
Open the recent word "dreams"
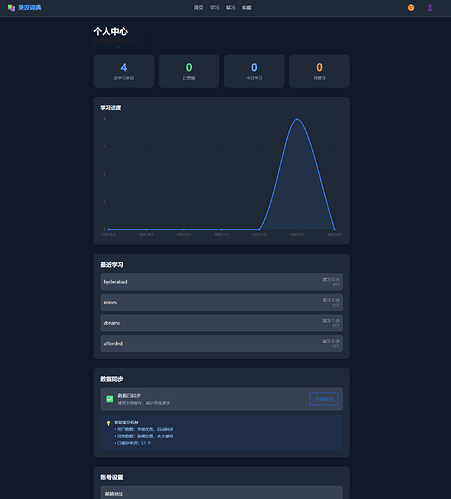coord(222,323)
